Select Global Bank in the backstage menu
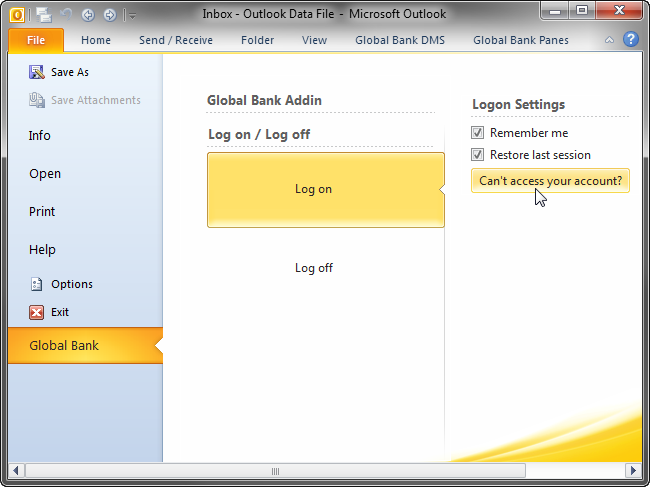The image size is (650, 487). 85,345
